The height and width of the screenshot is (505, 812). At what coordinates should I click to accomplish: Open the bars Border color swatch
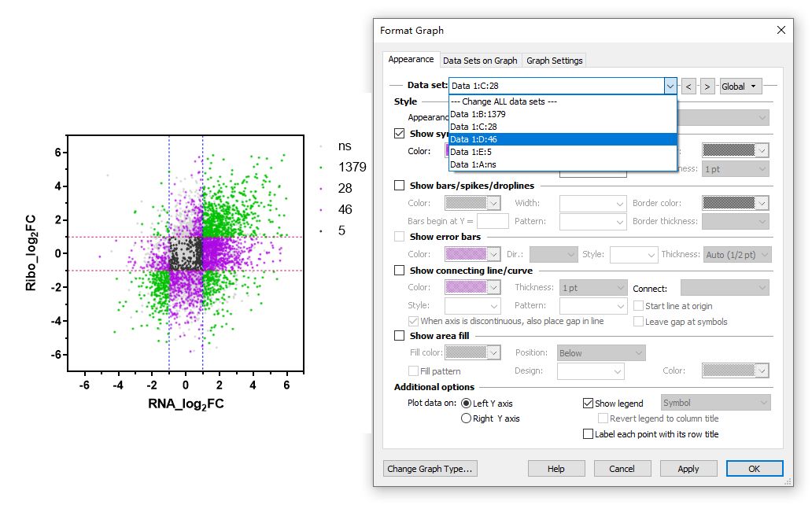click(735, 203)
